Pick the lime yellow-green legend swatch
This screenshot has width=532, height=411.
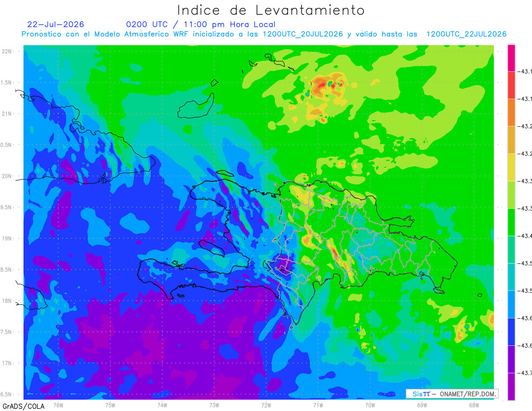click(x=511, y=195)
